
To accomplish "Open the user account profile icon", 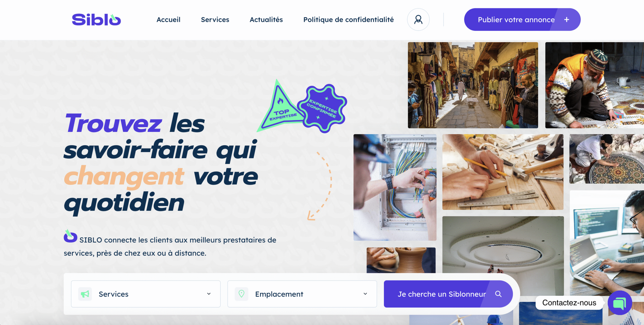I will pos(418,20).
